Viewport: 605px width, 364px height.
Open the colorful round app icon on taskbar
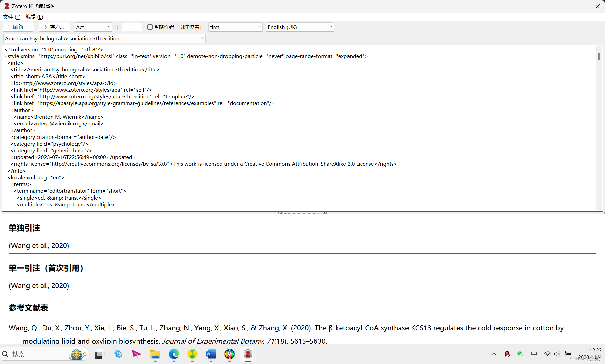[x=230, y=354]
